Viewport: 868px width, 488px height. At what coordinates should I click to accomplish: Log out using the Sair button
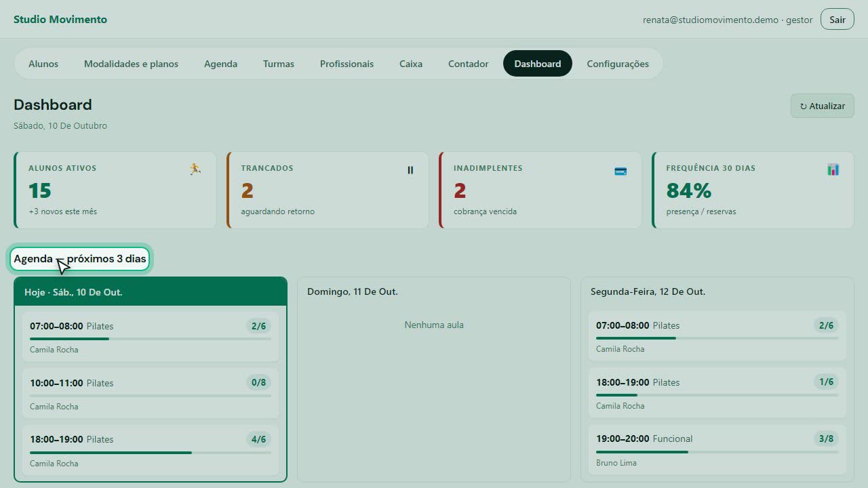coord(837,20)
